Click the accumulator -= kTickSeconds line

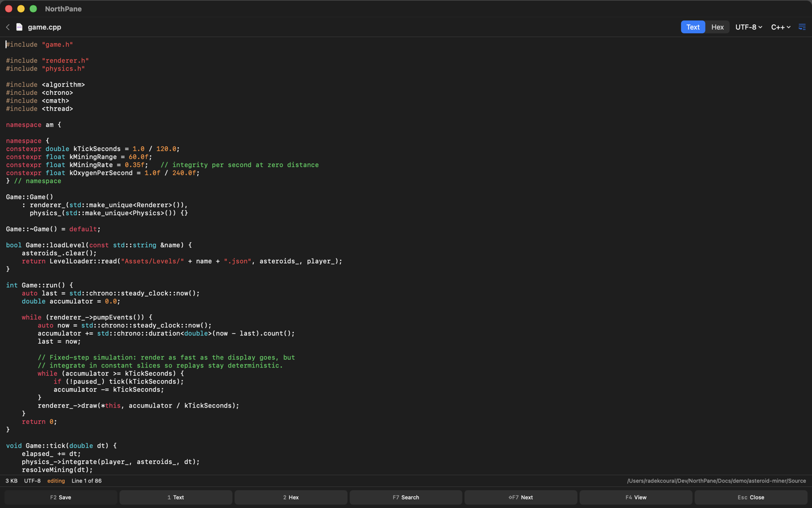click(x=109, y=389)
